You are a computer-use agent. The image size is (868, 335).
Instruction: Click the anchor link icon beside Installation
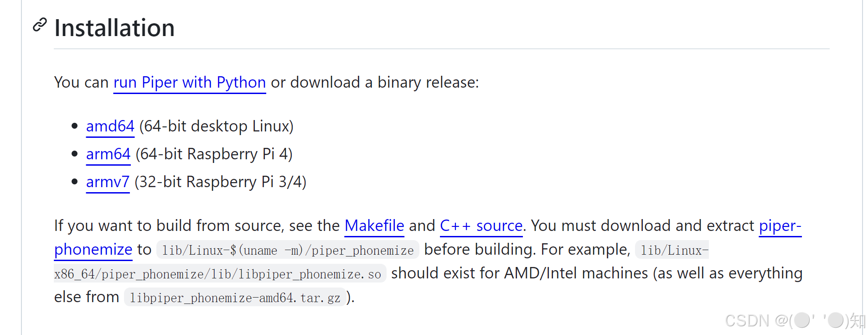(40, 25)
